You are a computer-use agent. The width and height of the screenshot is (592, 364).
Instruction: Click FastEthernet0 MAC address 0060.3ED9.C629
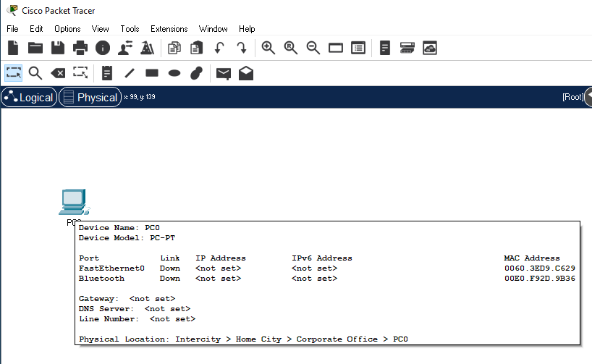[539, 268]
